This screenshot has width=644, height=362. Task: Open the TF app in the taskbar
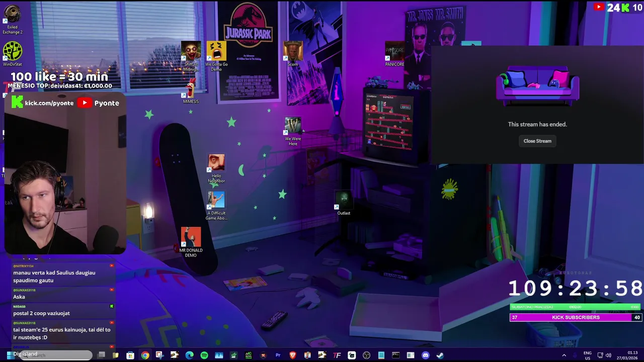(x=337, y=355)
